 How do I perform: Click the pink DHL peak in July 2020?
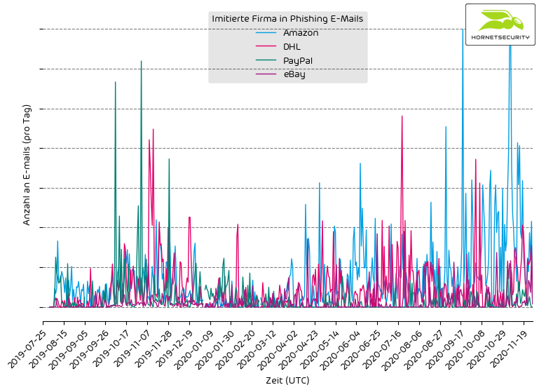click(x=402, y=116)
